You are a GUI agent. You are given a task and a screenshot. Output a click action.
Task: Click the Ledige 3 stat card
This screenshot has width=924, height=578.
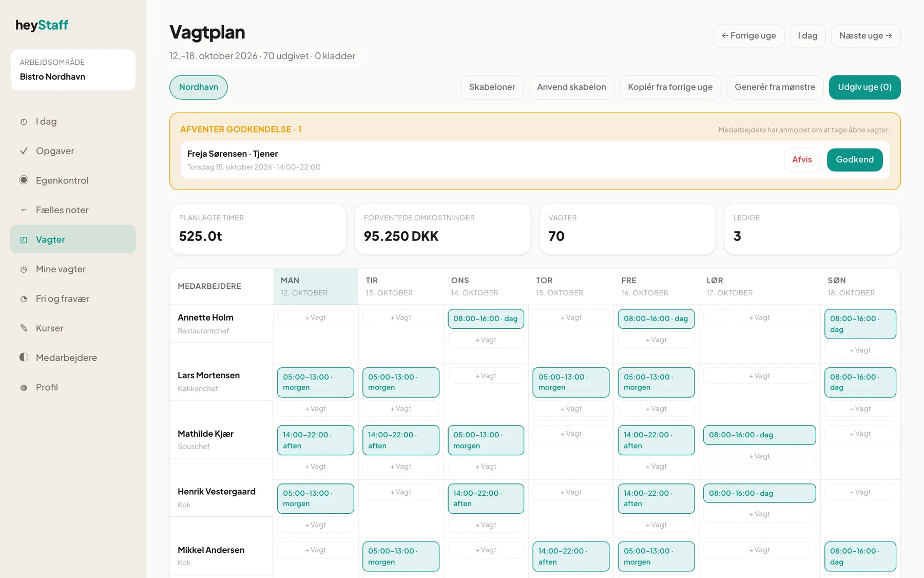(x=812, y=229)
